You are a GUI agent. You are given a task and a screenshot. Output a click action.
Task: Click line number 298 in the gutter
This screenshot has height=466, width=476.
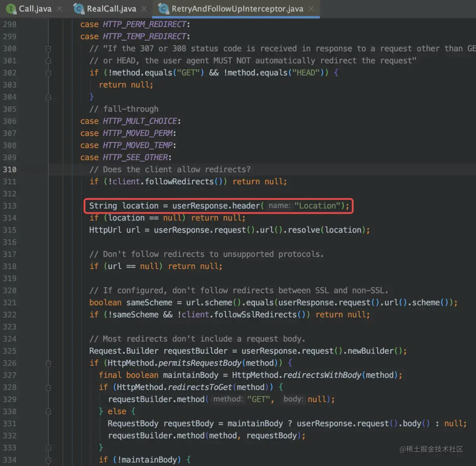(x=10, y=25)
